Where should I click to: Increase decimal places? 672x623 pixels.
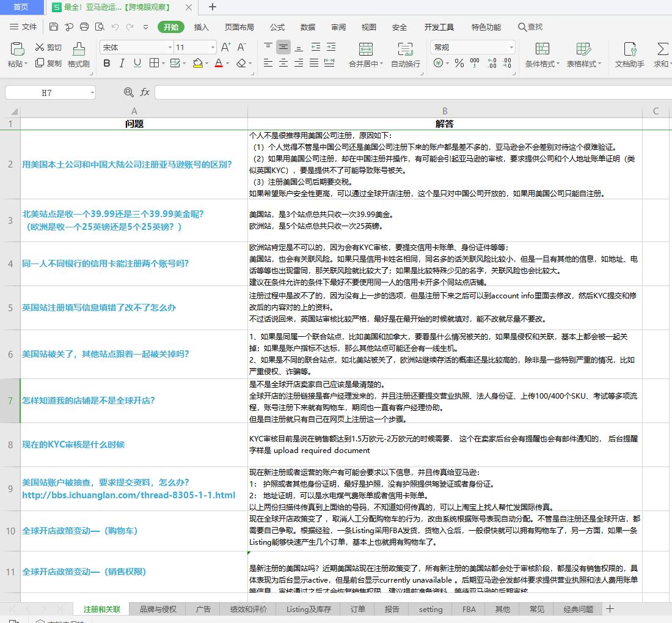click(x=492, y=63)
